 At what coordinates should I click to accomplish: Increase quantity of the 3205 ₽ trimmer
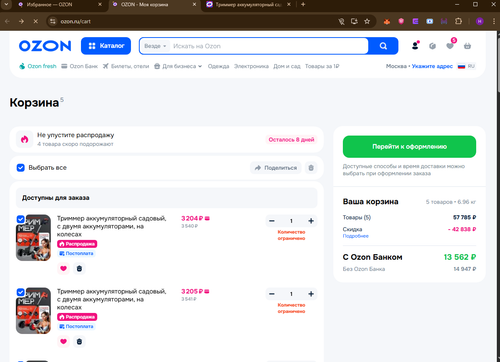(x=311, y=294)
